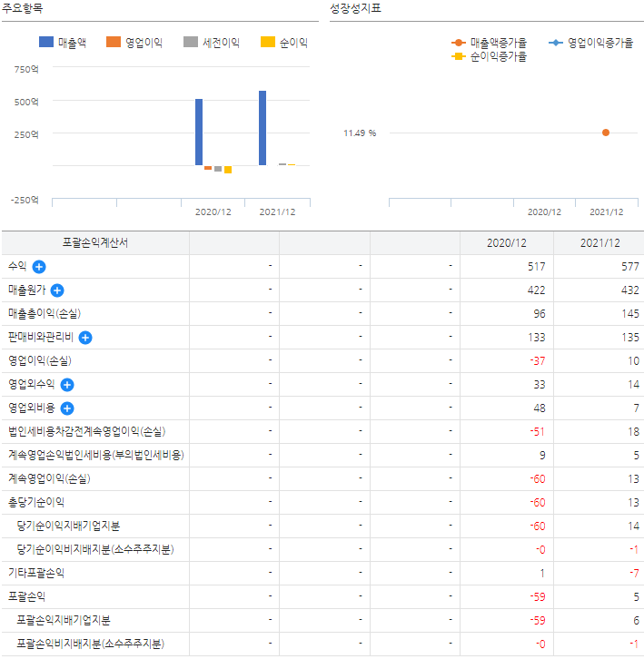Select the 법인세비용차감전계속영업이익(손실) row label
The width and height of the screenshot is (644, 659).
[x=87, y=432]
